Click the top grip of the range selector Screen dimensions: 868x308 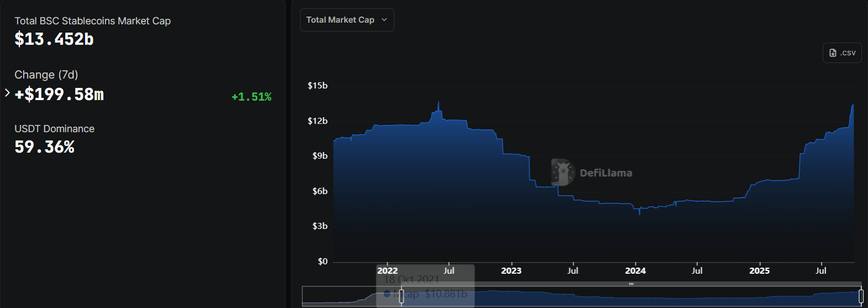(631, 284)
